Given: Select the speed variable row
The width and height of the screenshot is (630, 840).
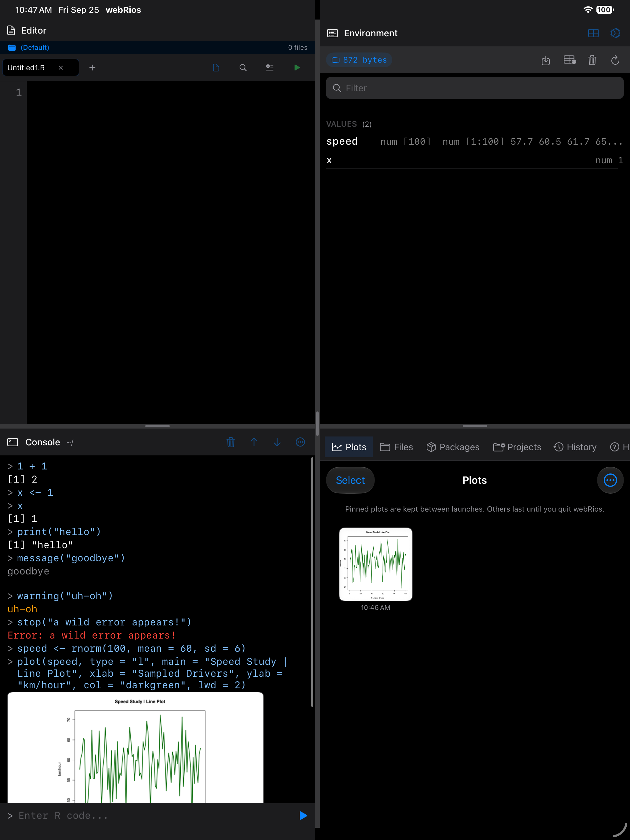Looking at the screenshot, I should coord(475,141).
